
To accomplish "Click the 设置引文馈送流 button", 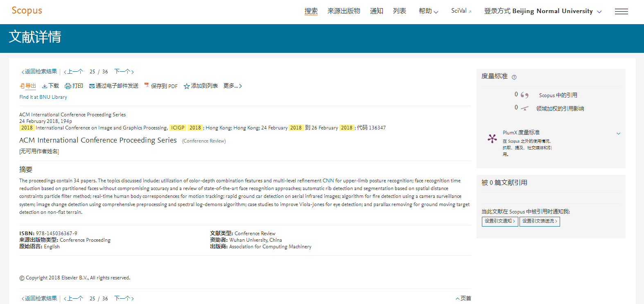I will (x=540, y=221).
